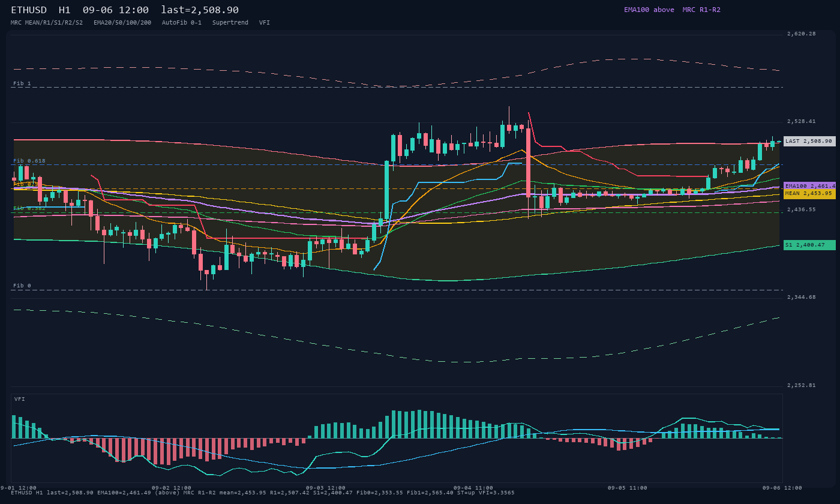Click the '09-06 12:00' time axis label at bottom

[782, 488]
